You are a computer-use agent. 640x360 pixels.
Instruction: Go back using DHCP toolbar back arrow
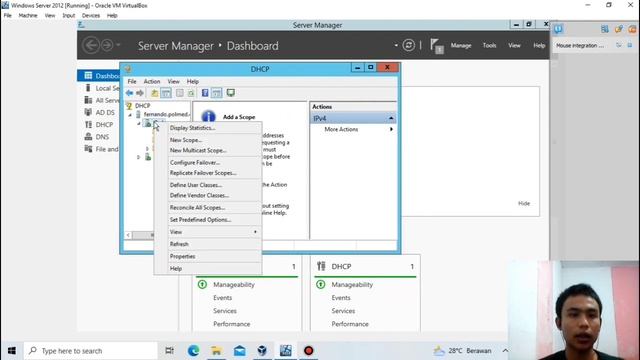point(129,93)
